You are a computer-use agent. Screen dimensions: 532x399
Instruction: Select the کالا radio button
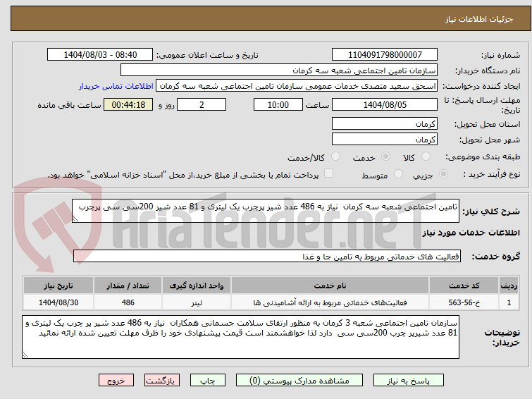click(426, 156)
